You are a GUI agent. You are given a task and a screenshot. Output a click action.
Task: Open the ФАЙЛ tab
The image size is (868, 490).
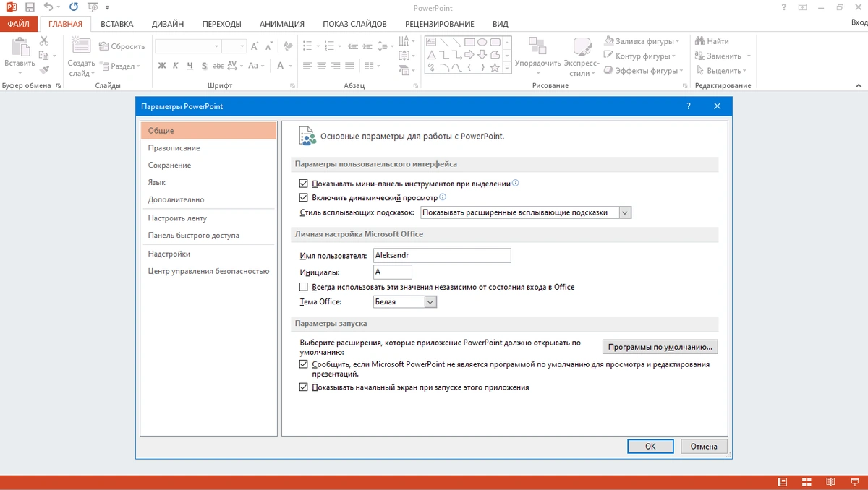19,24
